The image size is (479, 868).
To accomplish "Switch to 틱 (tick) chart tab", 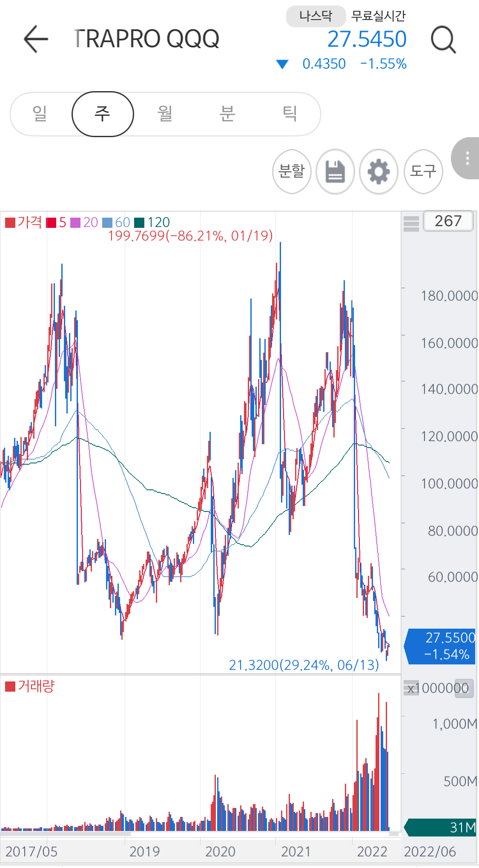I will pyautogui.click(x=290, y=114).
